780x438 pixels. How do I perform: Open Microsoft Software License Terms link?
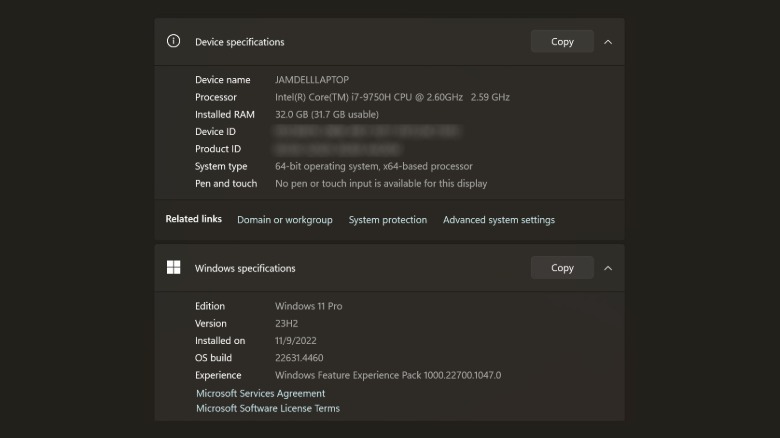pos(268,408)
